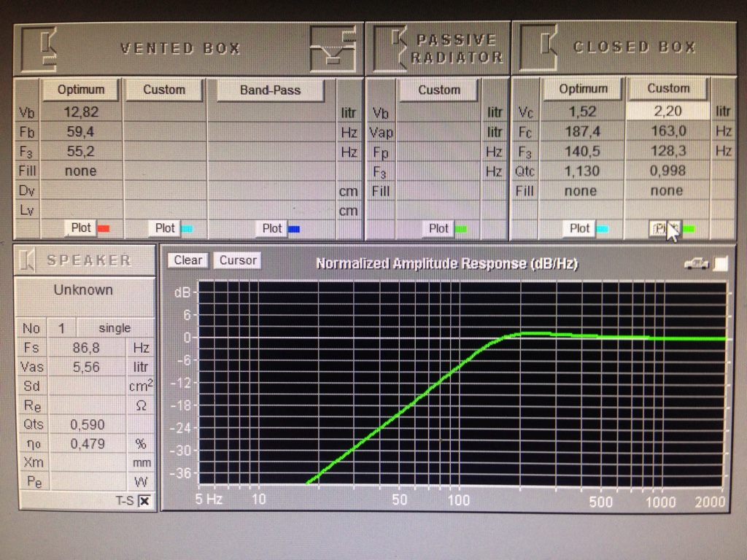
Task: Enable the graph Cursor button
Action: pyautogui.click(x=237, y=260)
